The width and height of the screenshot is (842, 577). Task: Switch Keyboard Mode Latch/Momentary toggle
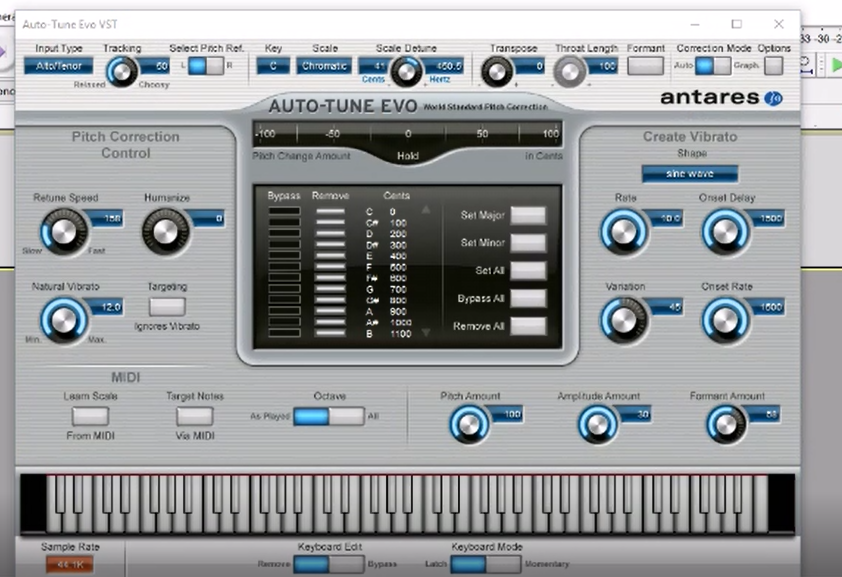485,564
